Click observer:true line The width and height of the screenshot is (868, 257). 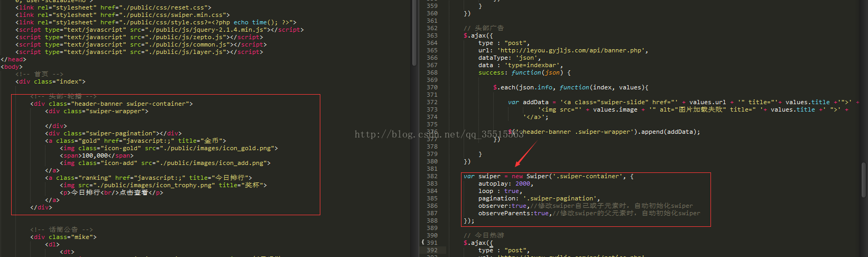point(585,206)
